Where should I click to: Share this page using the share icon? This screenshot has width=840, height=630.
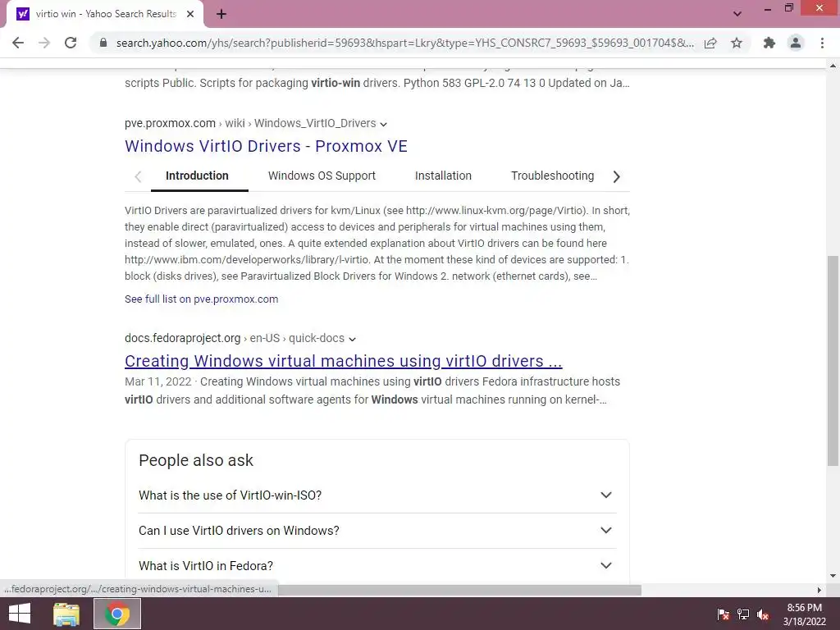pos(710,43)
